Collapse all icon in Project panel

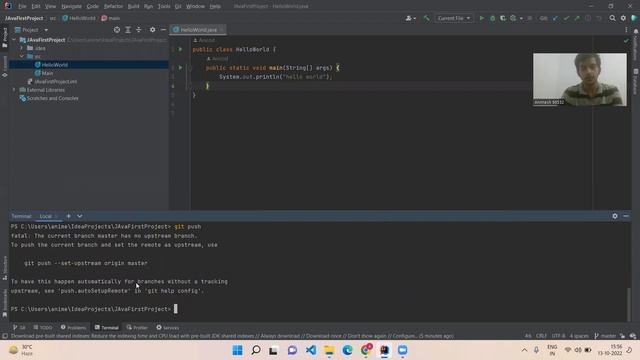pos(138,30)
